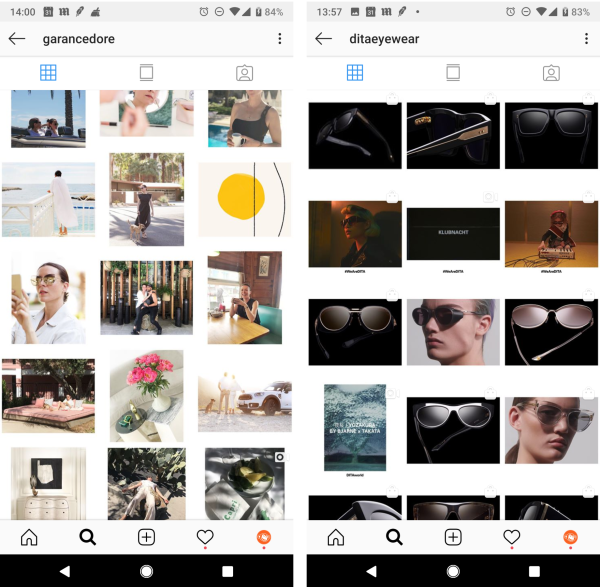Image resolution: width=600 pixels, height=587 pixels.
Task: Open garancedore three-dot options menu
Action: click(x=279, y=39)
